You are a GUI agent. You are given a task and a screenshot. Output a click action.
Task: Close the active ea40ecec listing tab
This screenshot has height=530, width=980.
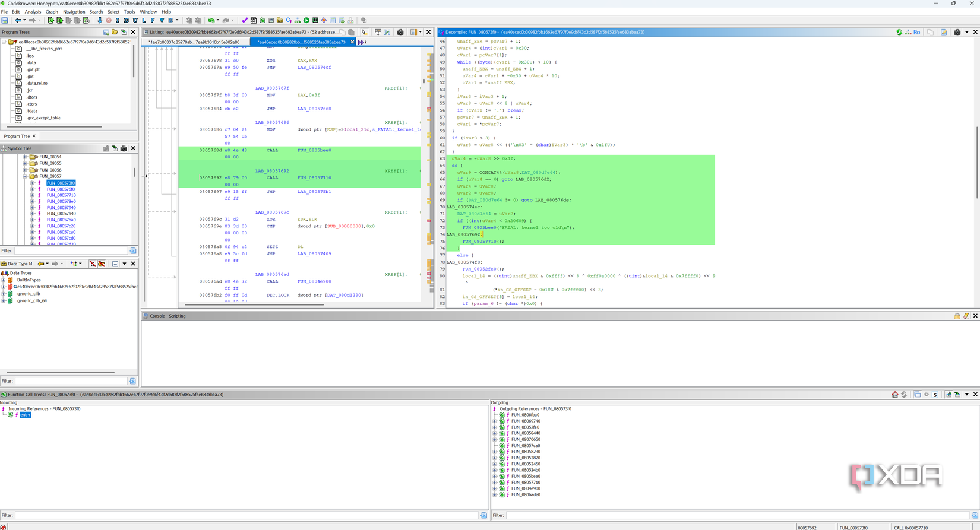click(352, 42)
